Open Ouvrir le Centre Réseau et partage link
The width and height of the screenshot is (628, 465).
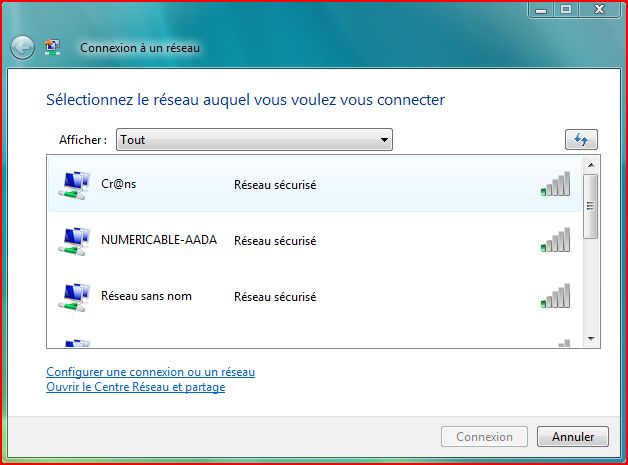pos(136,387)
